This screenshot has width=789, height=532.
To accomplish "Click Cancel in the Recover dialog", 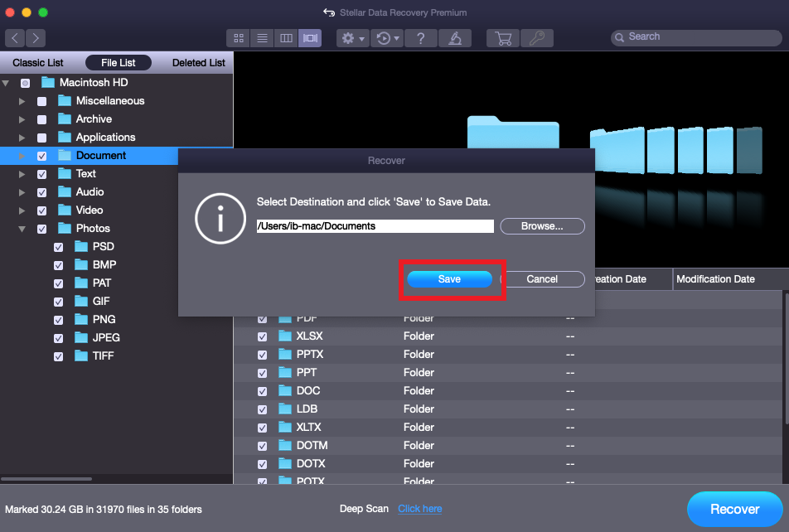I will tap(542, 278).
